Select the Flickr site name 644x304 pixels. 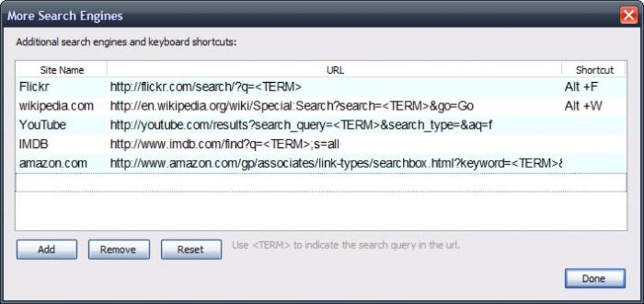tap(34, 87)
